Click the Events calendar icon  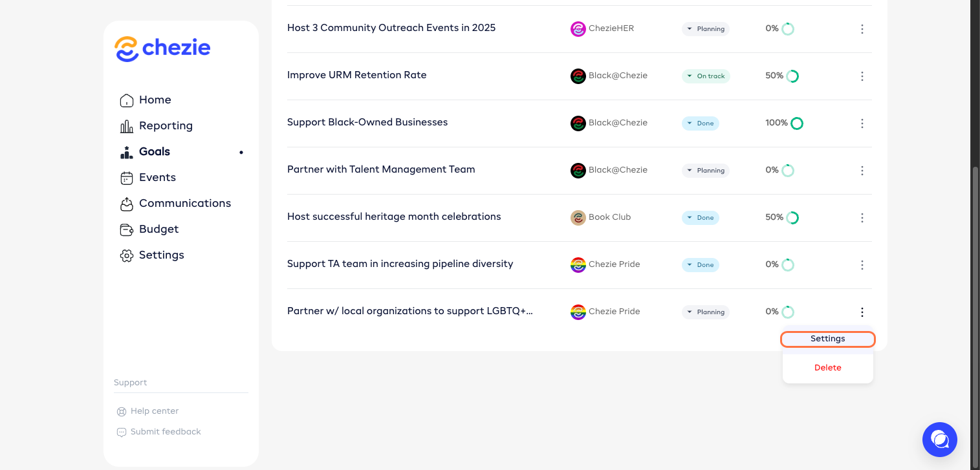pyautogui.click(x=127, y=178)
